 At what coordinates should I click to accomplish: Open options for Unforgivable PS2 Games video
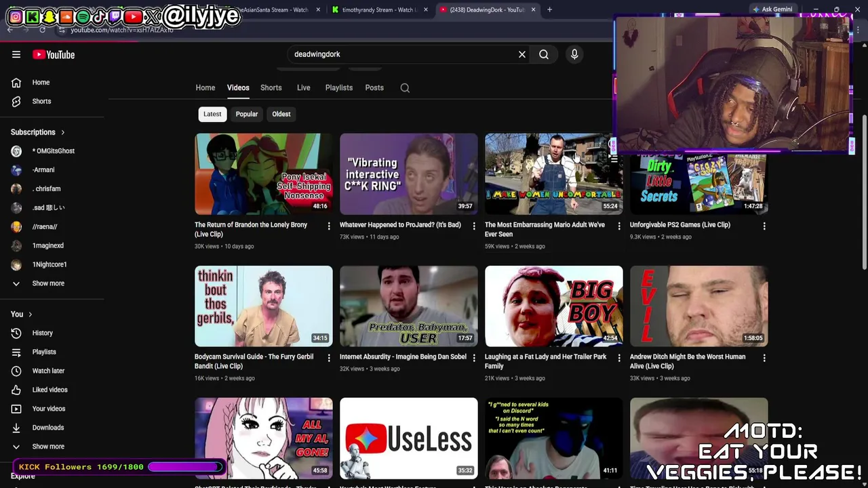click(x=764, y=226)
